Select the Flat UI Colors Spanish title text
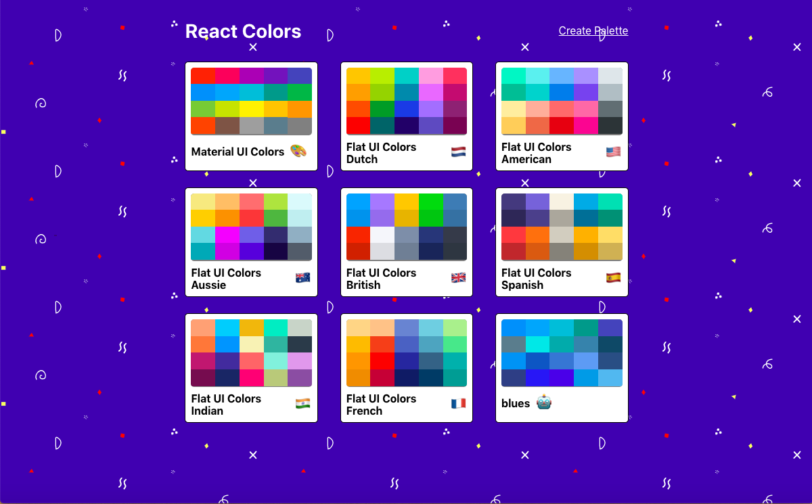 (x=537, y=279)
